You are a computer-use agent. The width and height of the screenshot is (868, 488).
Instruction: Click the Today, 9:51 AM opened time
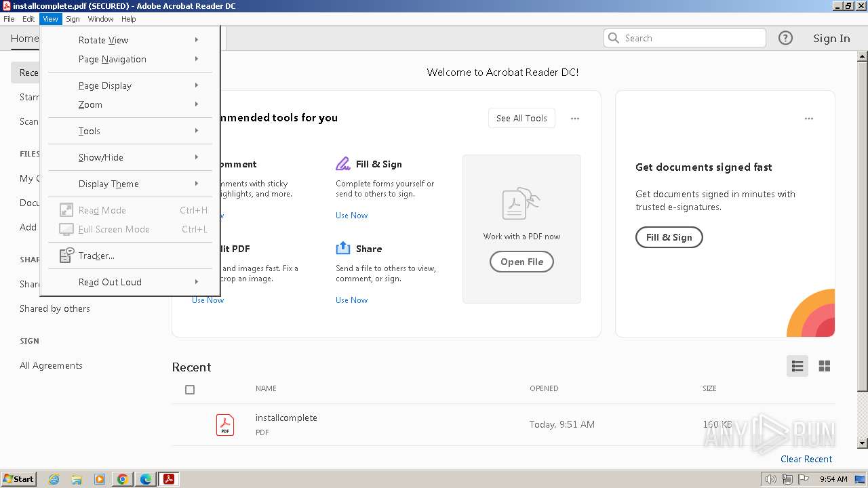562,424
